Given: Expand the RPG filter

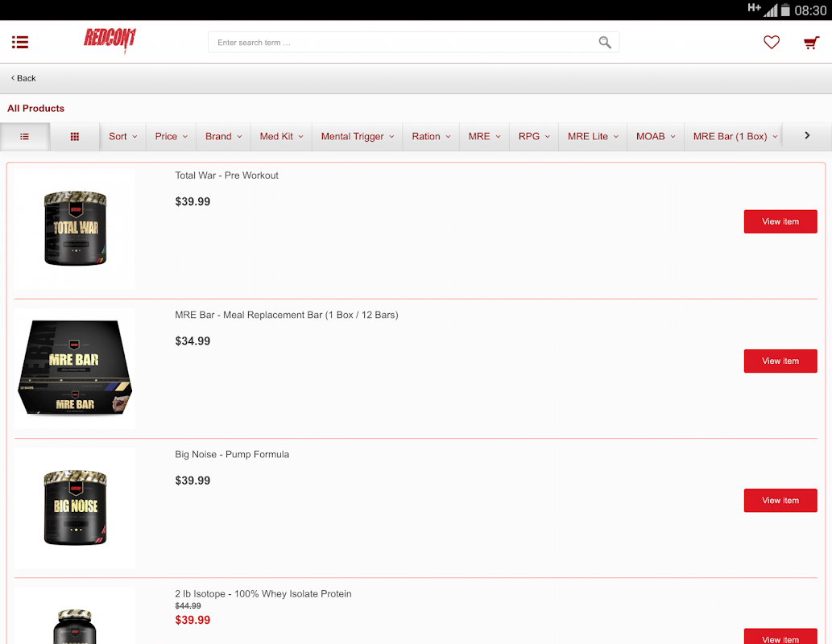Looking at the screenshot, I should (534, 137).
